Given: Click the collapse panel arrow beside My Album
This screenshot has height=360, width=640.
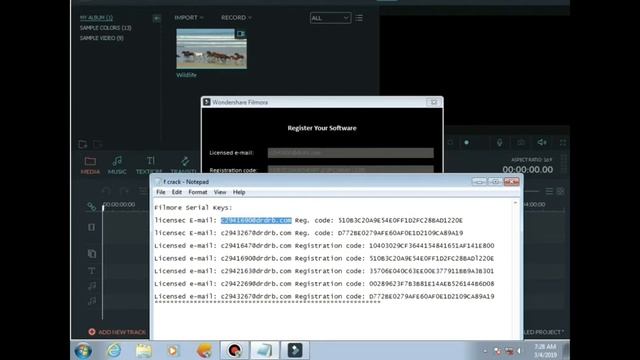Looking at the screenshot, I should click(157, 18).
